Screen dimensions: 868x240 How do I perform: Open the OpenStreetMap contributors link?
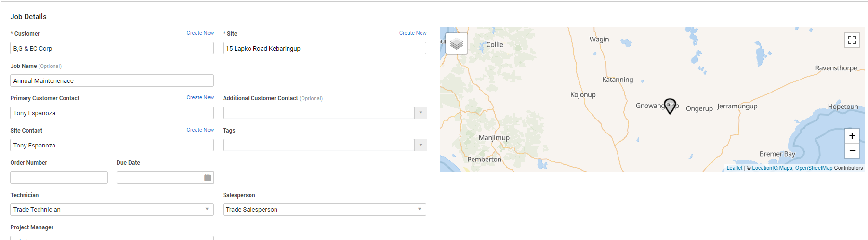click(x=814, y=168)
